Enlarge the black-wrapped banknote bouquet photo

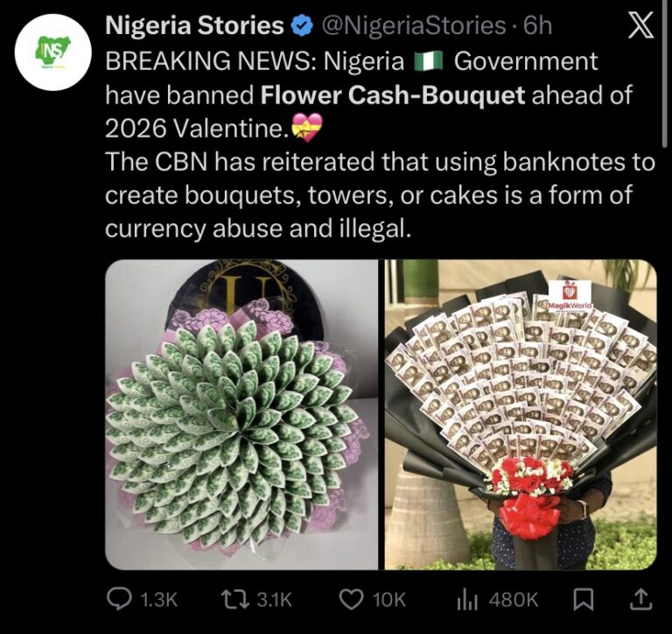(x=521, y=414)
